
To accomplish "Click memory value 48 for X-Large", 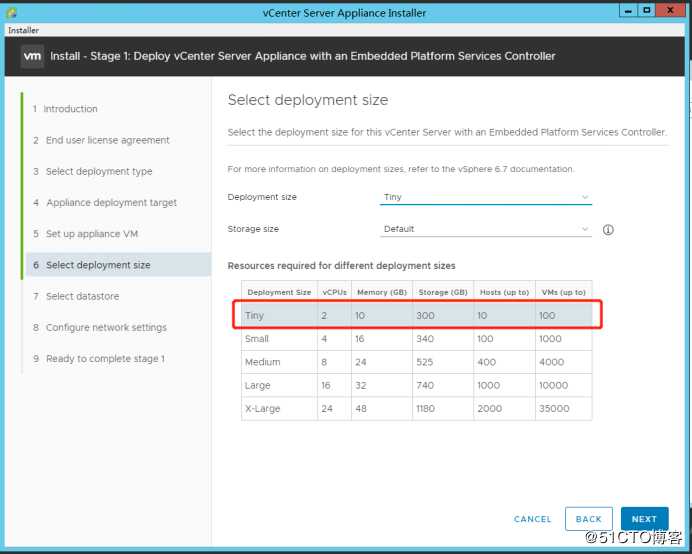I will (361, 409).
